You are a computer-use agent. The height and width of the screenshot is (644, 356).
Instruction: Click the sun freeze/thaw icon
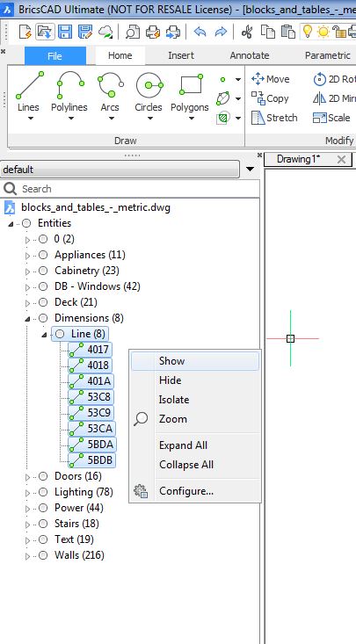[323, 32]
